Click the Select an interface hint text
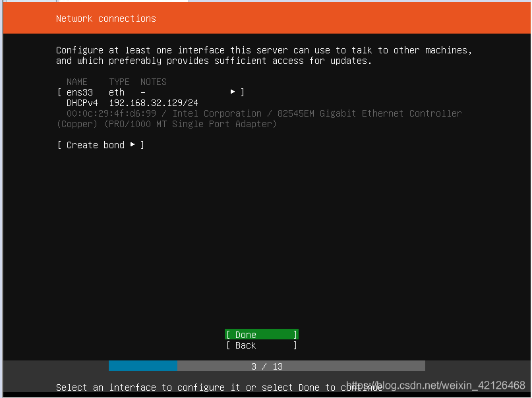Viewport: 532px width, 398px height. coord(219,387)
